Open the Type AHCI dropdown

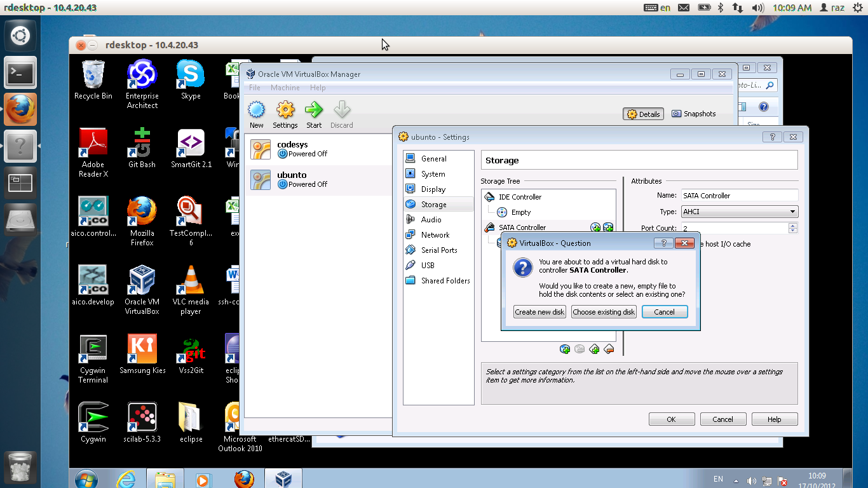(740, 212)
